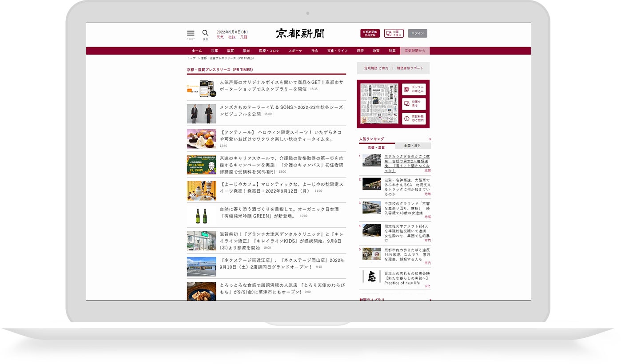Open the 教育 nav tab
This screenshot has height=364, width=621.
click(x=376, y=51)
